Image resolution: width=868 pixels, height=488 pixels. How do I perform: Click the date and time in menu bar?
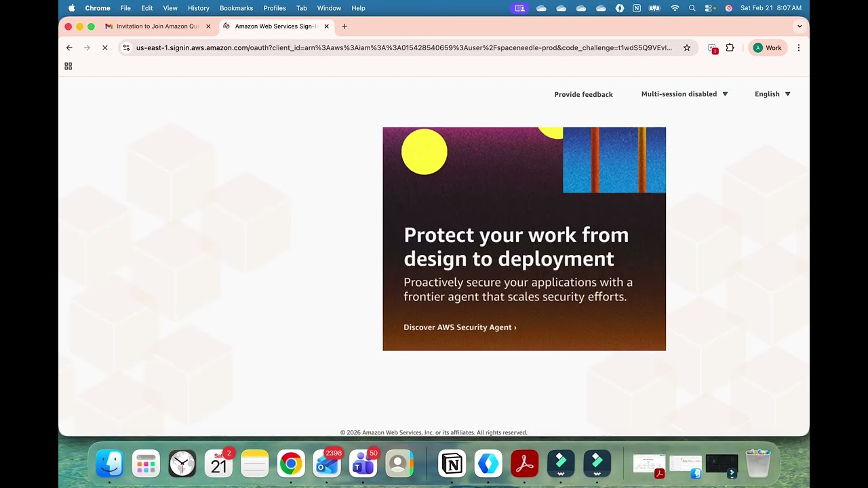771,8
